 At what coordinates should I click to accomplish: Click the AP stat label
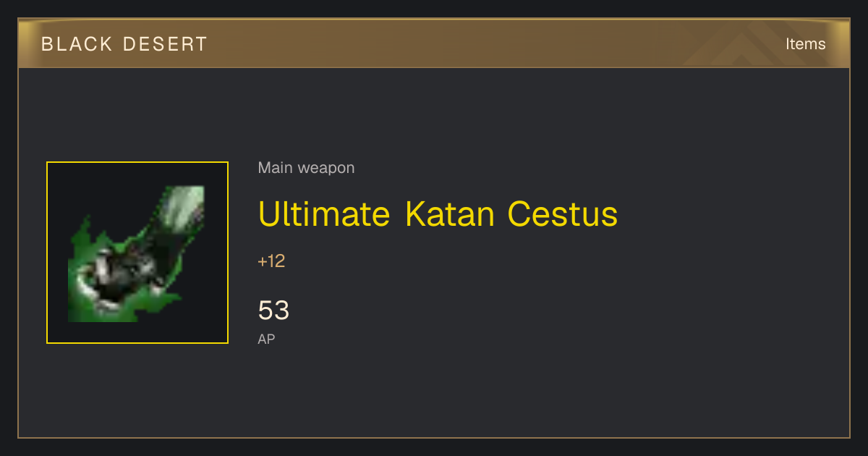click(x=266, y=339)
